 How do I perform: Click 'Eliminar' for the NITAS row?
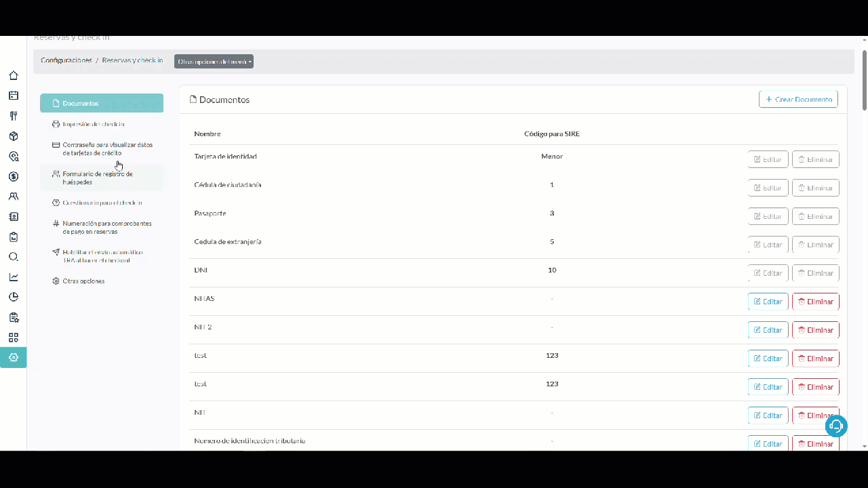(815, 302)
